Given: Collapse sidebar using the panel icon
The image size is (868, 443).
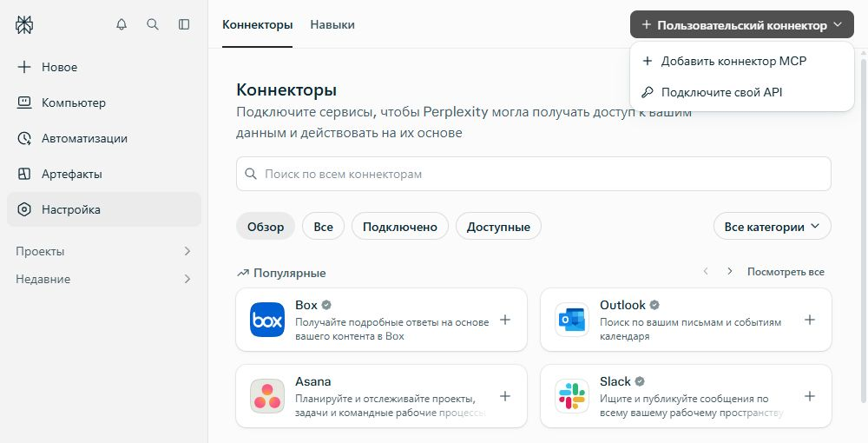Looking at the screenshot, I should pyautogui.click(x=184, y=24).
